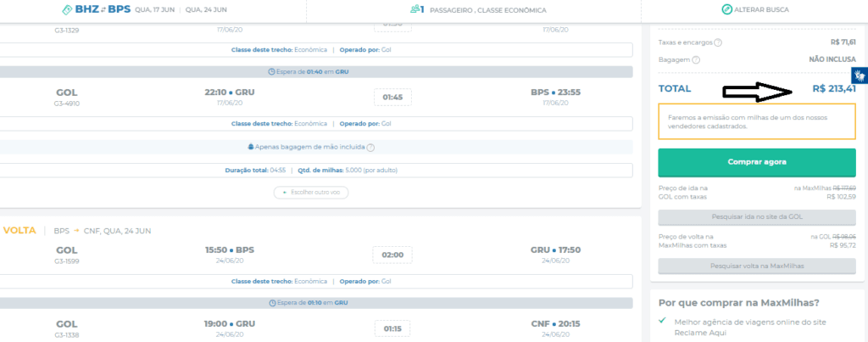Click Escolher outro voo button
868x342 pixels.
tap(311, 193)
